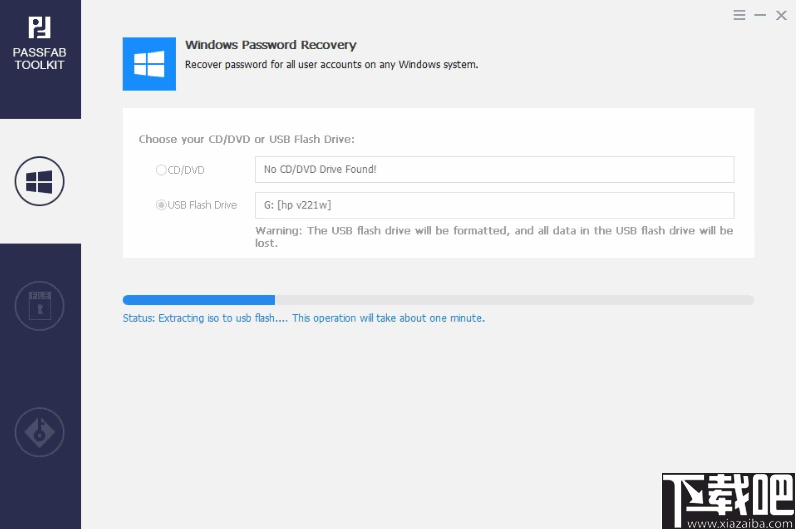Screen dimensions: 797x529
Task: Open the File password recovery sidebar icon
Action: (40, 306)
